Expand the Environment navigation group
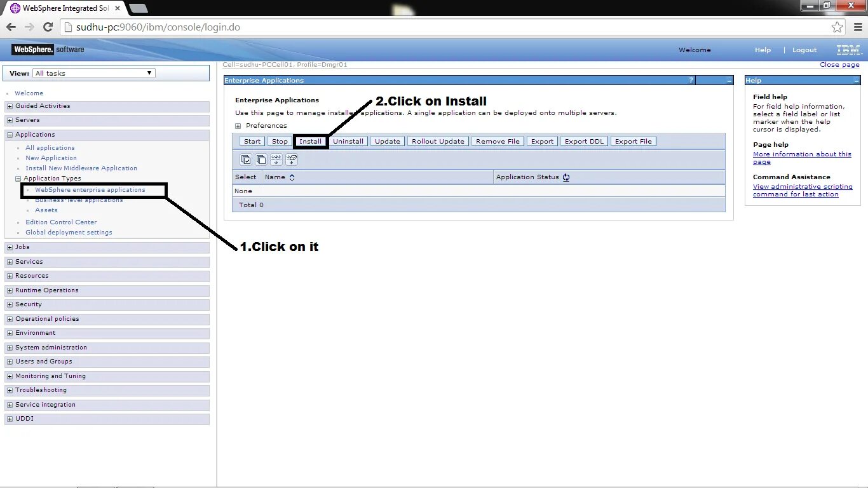The height and width of the screenshot is (488, 868). [x=10, y=333]
